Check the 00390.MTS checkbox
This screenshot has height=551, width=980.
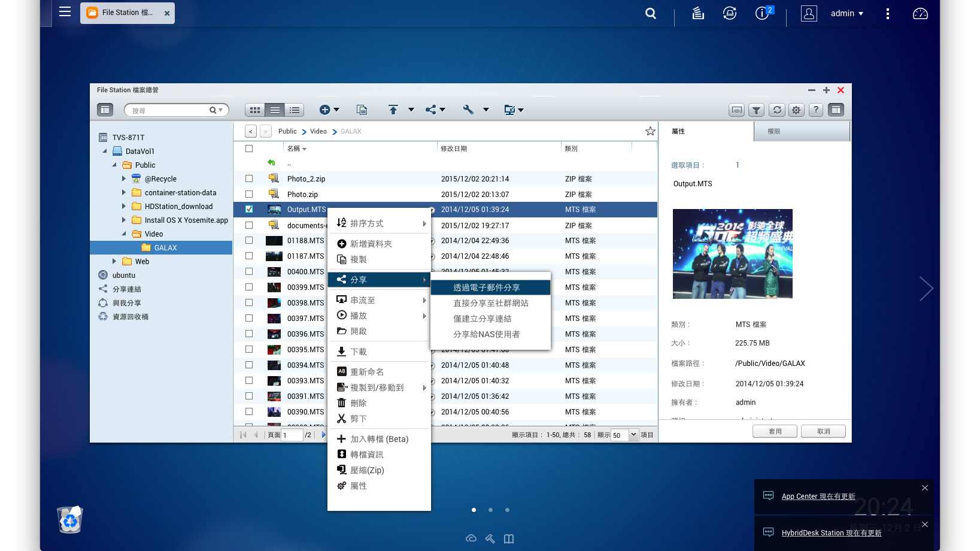(x=249, y=411)
